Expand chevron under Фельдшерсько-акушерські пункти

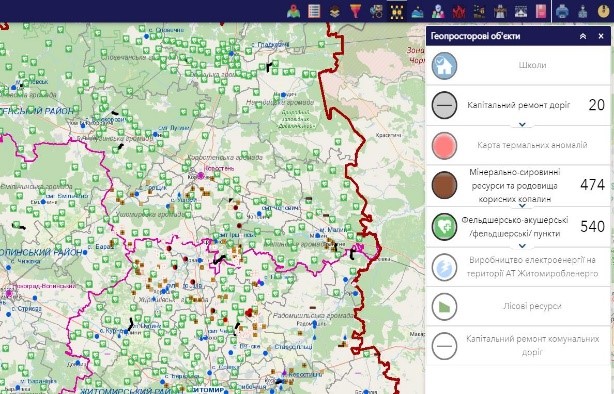click(522, 246)
